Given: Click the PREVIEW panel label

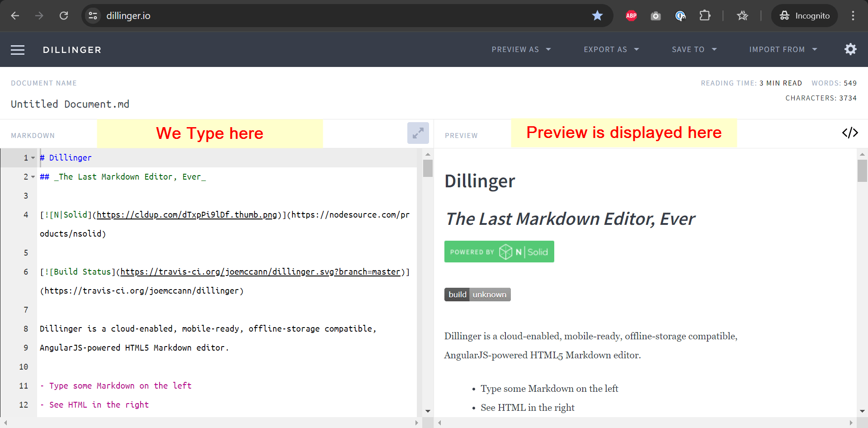Looking at the screenshot, I should coord(461,136).
